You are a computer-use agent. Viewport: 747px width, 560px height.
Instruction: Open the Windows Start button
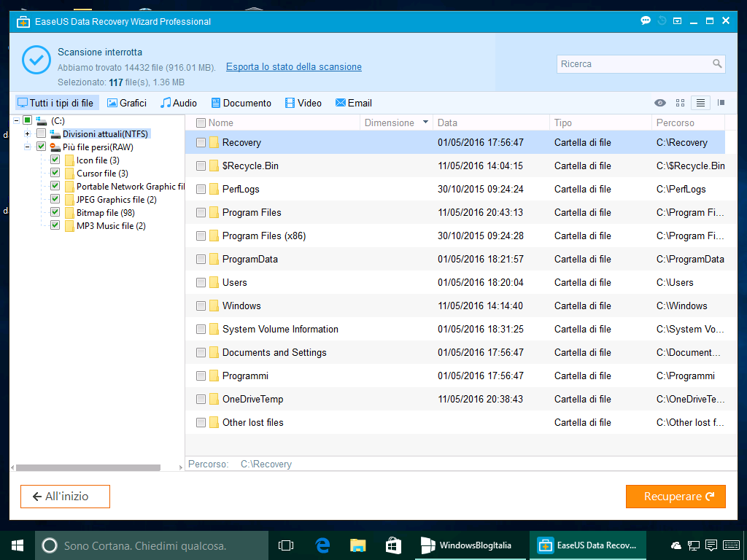pyautogui.click(x=18, y=545)
